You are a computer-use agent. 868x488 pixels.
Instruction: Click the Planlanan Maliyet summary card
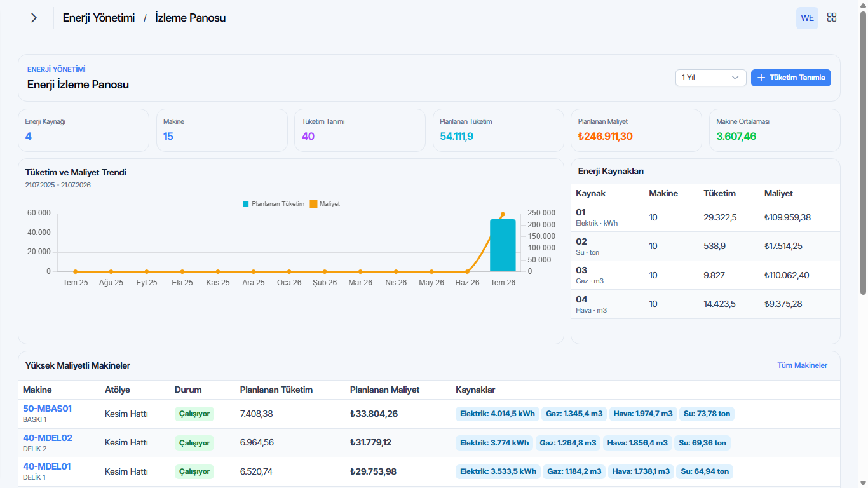636,130
